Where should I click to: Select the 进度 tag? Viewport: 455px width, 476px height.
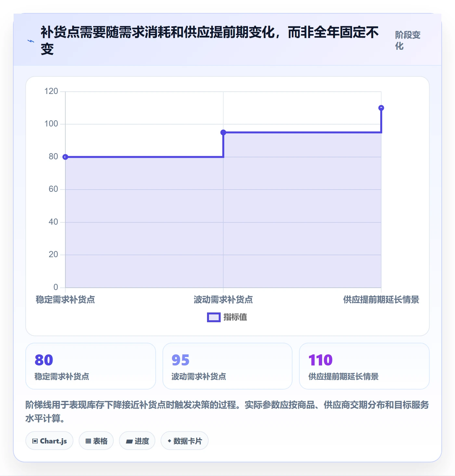(137, 441)
